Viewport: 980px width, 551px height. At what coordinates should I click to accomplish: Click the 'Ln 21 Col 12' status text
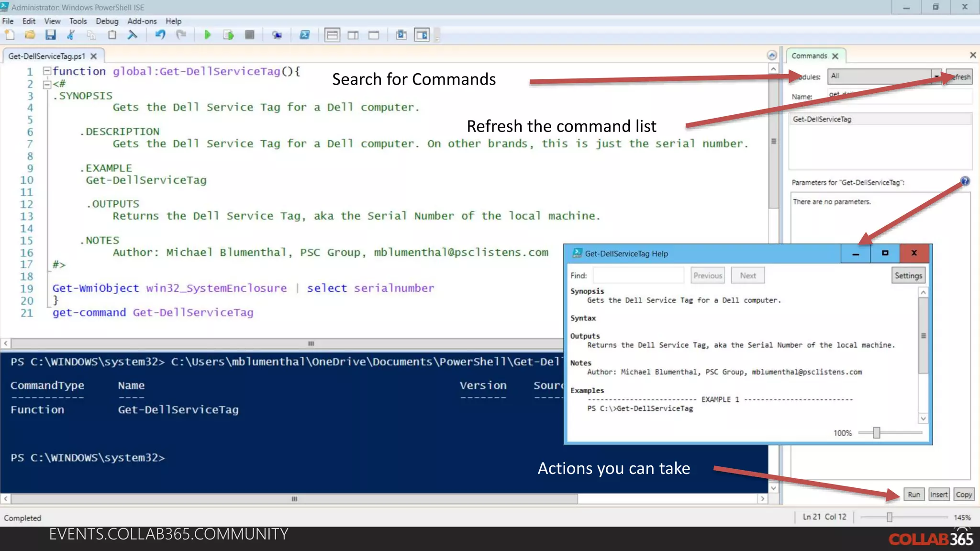pos(824,517)
